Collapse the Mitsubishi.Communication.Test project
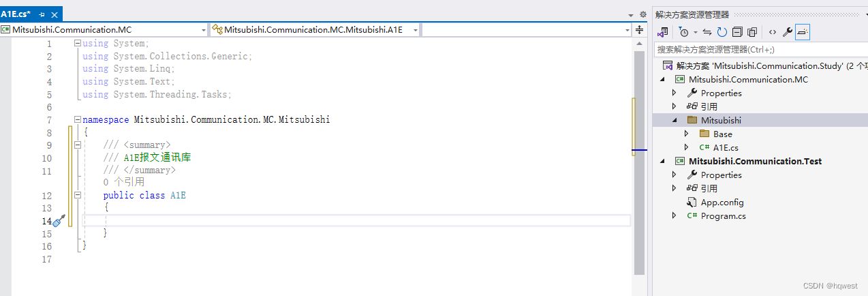868x296 pixels. coord(662,162)
